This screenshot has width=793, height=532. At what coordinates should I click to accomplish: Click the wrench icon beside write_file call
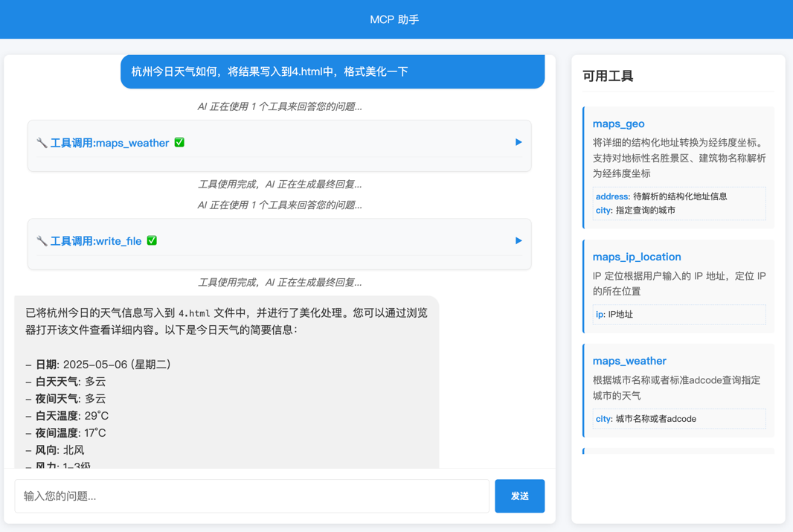[42, 241]
